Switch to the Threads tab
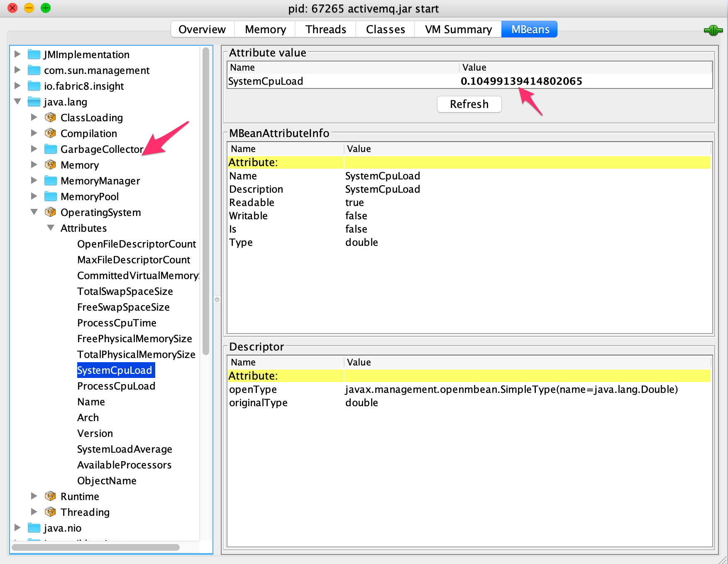The height and width of the screenshot is (564, 728). coord(326,29)
